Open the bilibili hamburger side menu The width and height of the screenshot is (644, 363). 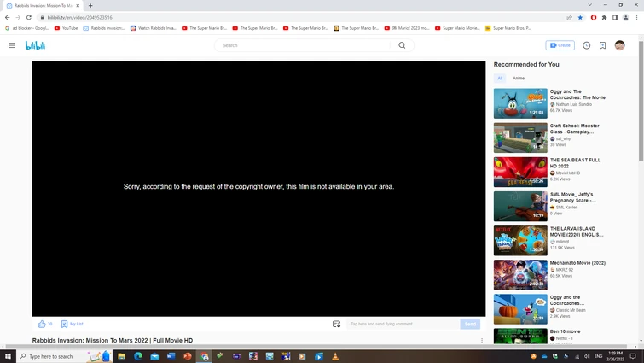(12, 45)
